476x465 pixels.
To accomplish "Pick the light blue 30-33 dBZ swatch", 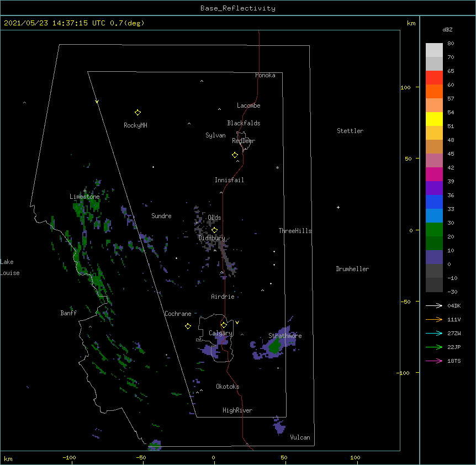I will pos(434,216).
